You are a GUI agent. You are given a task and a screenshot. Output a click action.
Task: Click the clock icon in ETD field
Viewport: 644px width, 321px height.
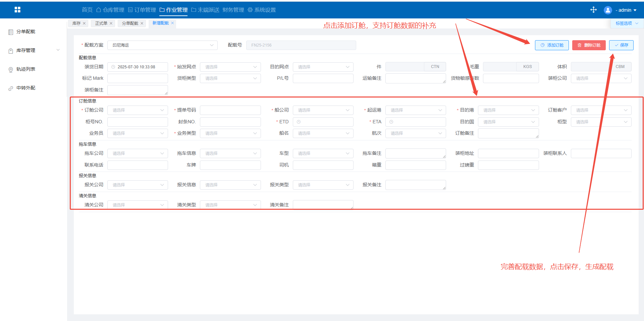pyautogui.click(x=299, y=122)
